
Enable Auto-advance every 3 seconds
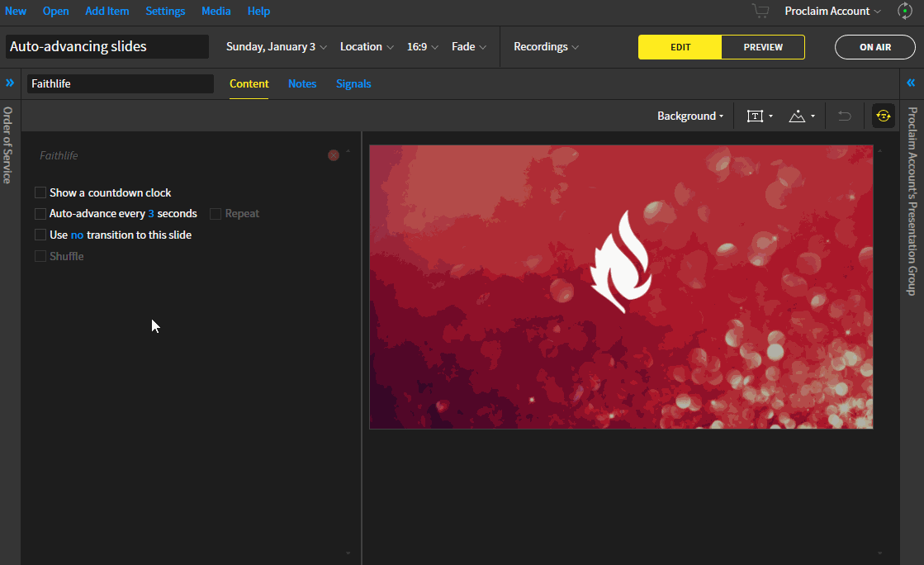click(40, 213)
